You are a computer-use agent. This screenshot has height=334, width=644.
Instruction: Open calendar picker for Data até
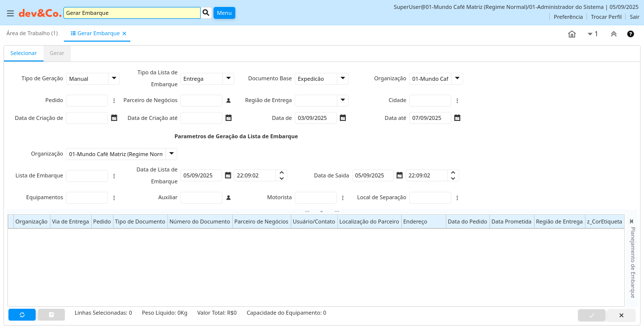457,118
